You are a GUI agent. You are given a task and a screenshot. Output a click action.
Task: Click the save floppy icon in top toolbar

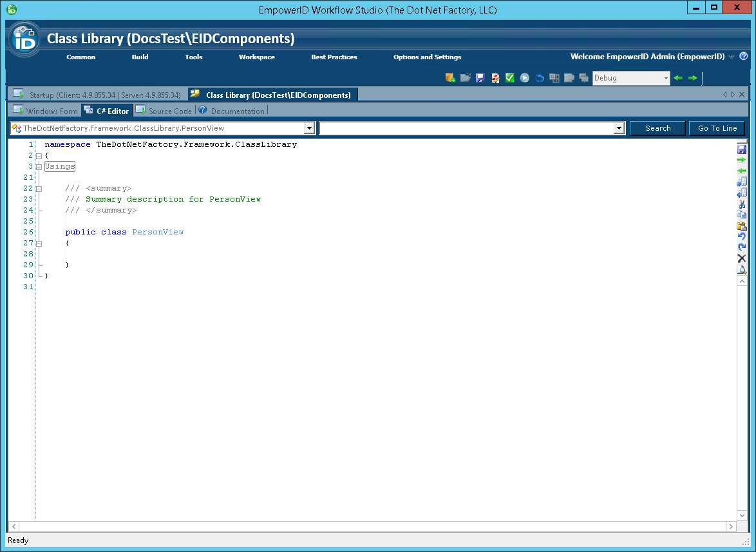coord(480,78)
